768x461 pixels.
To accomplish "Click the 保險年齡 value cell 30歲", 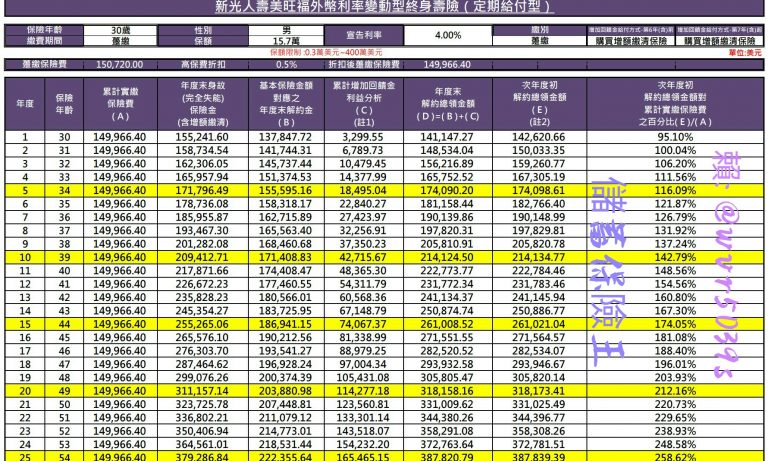I will [x=120, y=30].
